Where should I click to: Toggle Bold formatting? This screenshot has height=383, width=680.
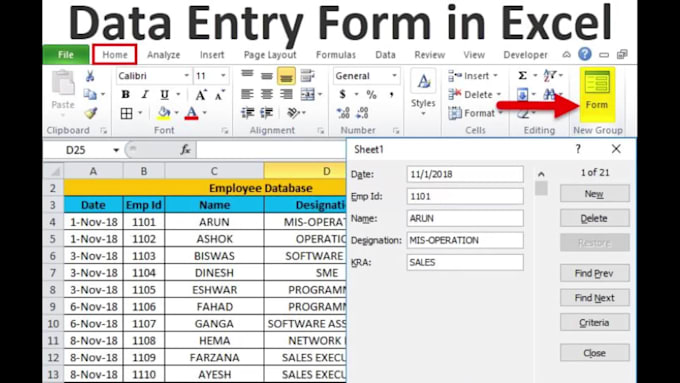(x=125, y=95)
